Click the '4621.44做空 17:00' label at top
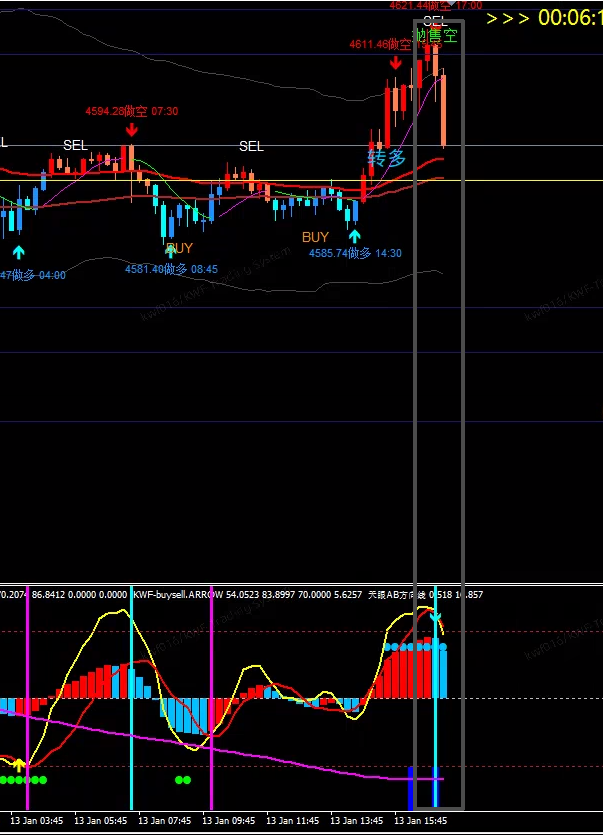 [436, 6]
